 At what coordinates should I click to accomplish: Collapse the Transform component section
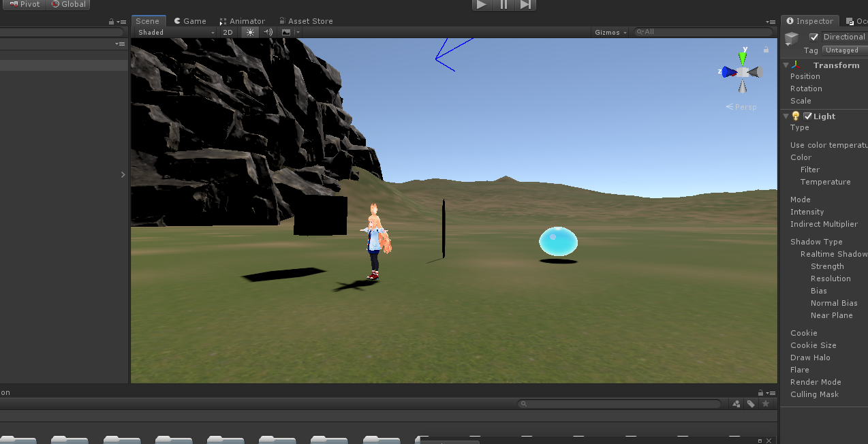[786, 65]
